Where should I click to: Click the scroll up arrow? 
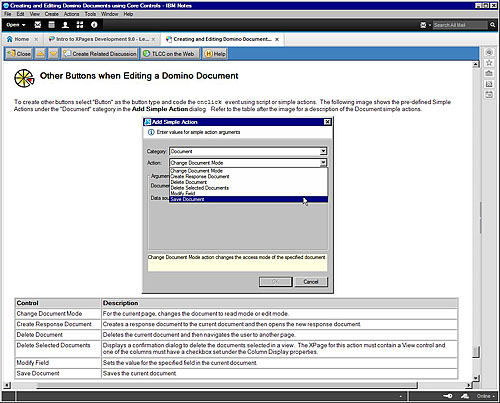pos(476,64)
